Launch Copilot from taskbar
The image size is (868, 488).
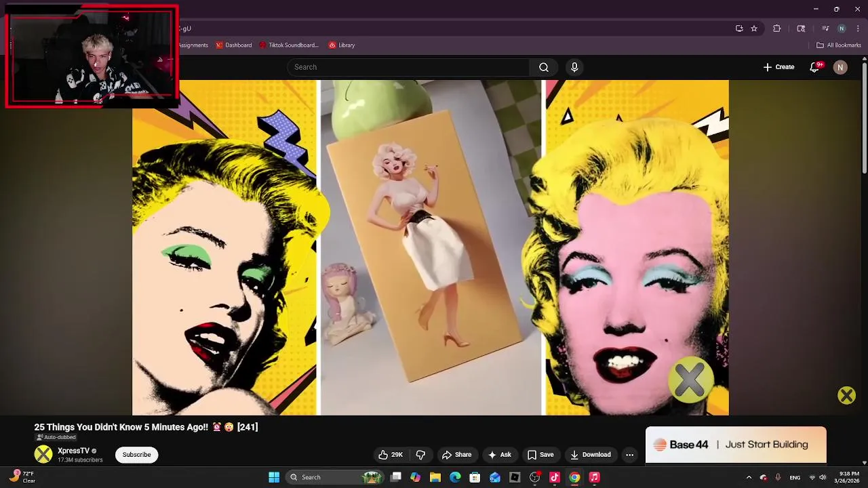(416, 477)
